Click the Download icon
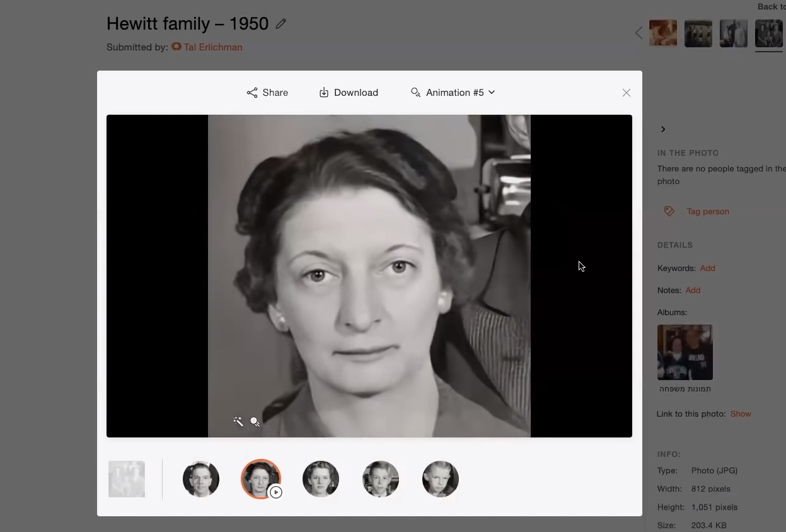 324,93
